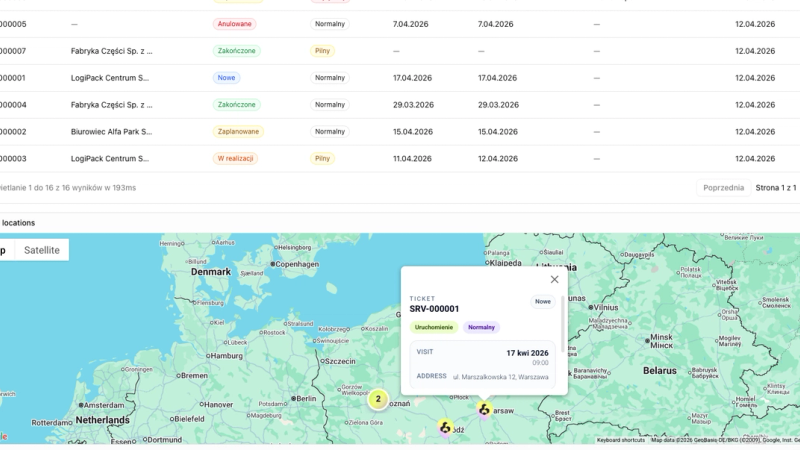Open Keyboard shortcuts map link
The width and height of the screenshot is (800, 450).
point(621,440)
